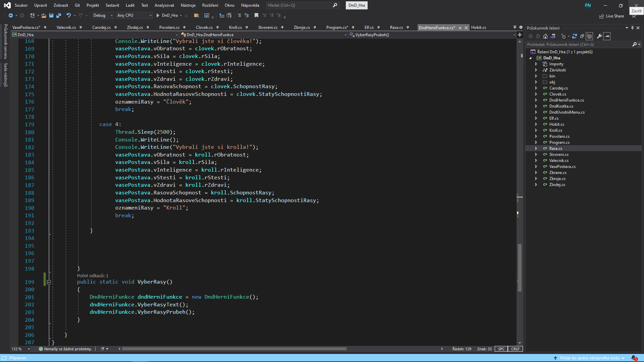Screen dimensions: 644x362
Task: Click the horizontal editor scrollbar
Action: tap(234, 349)
